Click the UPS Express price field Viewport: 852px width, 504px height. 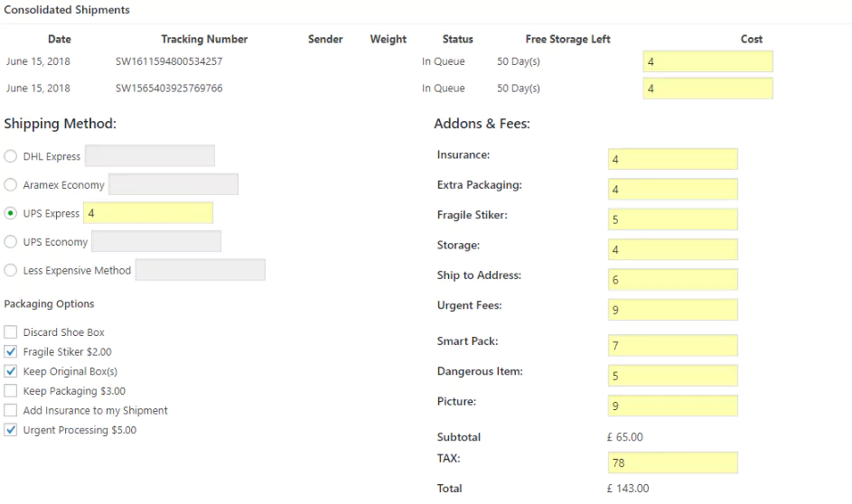(148, 213)
